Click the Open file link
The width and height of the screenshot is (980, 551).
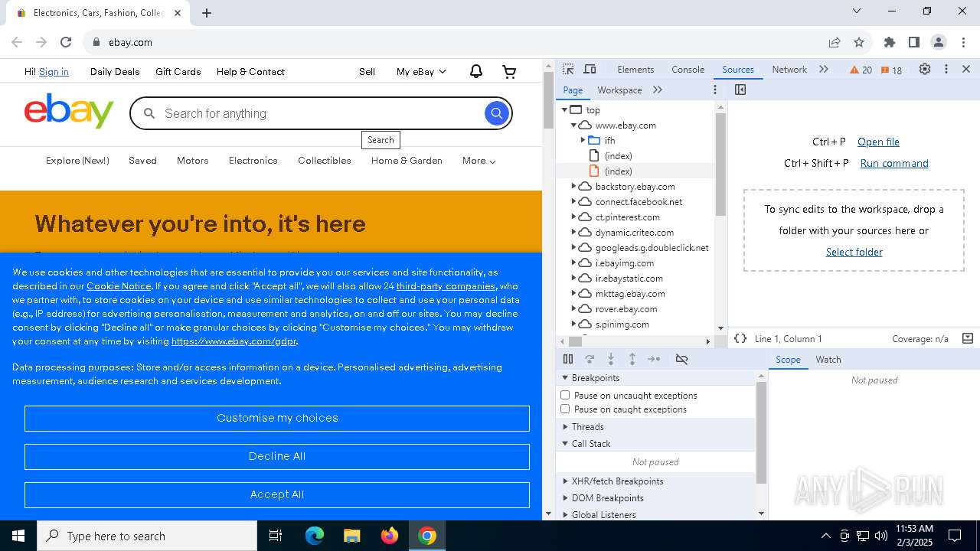[878, 142]
